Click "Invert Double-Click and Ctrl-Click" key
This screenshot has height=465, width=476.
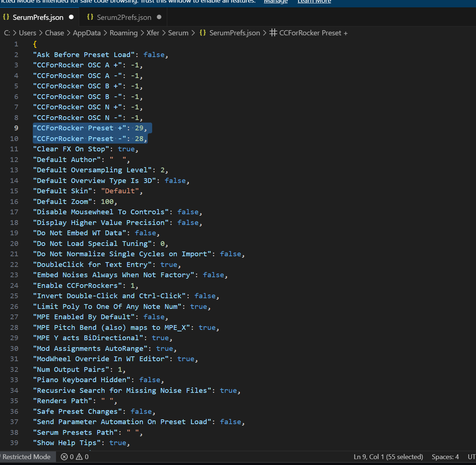coord(109,296)
